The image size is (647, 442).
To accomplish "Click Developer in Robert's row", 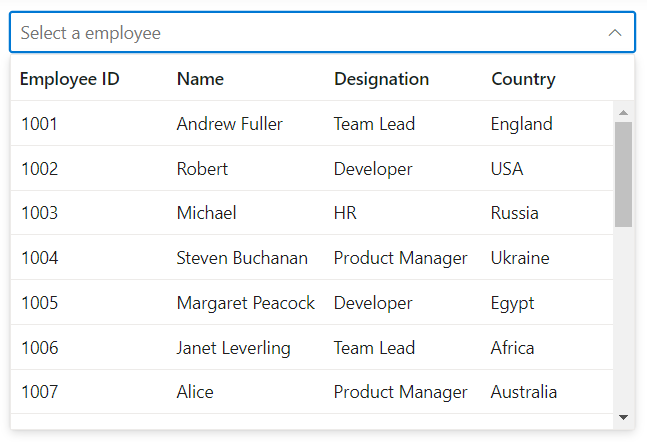I will [373, 169].
